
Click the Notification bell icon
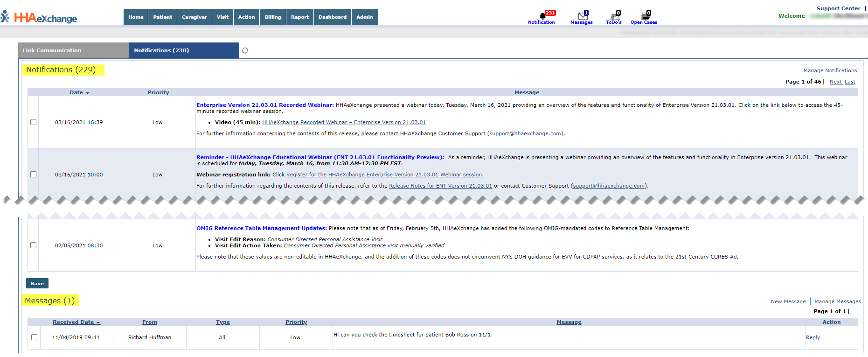click(x=542, y=16)
